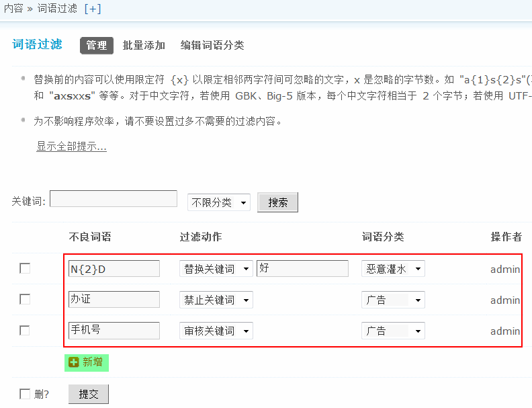Click the 显示全部提示... link
532x408 pixels.
(71, 147)
